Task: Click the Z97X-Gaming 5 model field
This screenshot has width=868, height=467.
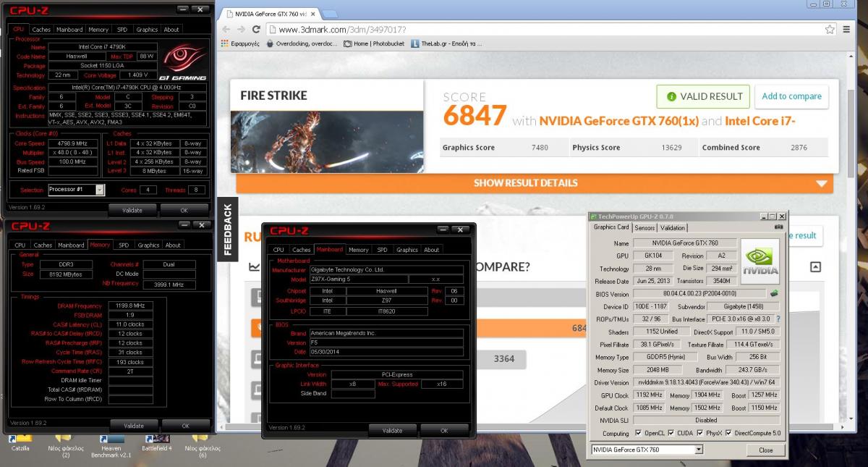Action: tap(357, 279)
